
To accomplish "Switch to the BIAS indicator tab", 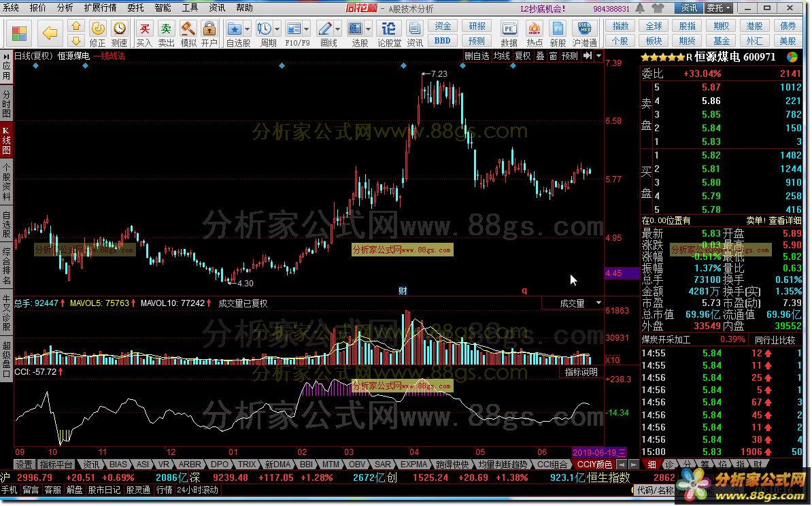I will click(x=118, y=465).
